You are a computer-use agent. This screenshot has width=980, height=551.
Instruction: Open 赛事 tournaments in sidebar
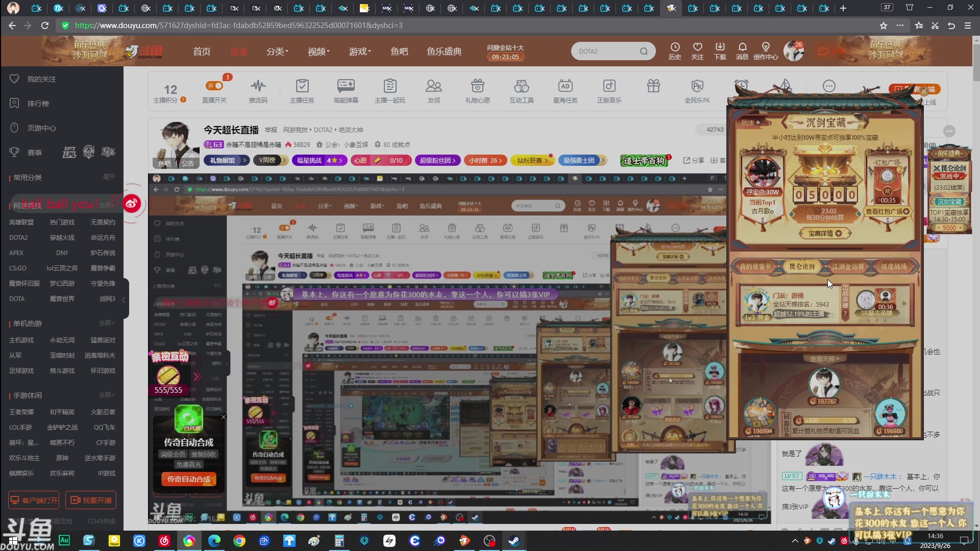click(34, 153)
